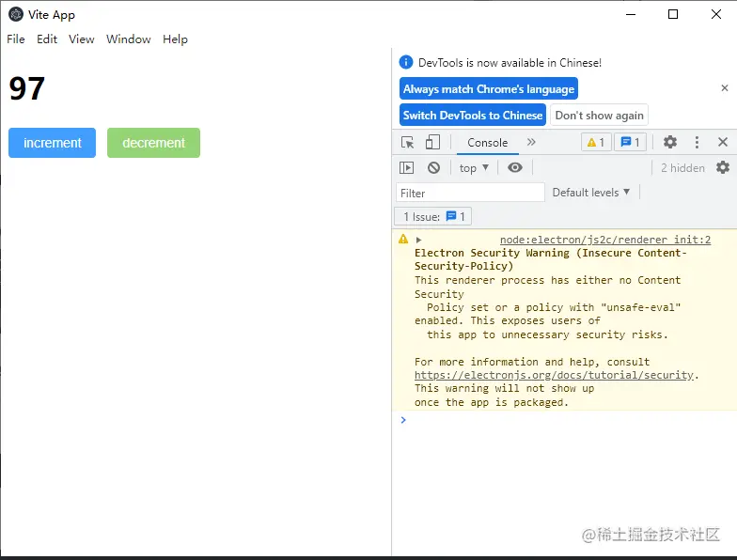Click the info icon in language notification
This screenshot has height=560, width=737.
pyautogui.click(x=406, y=62)
